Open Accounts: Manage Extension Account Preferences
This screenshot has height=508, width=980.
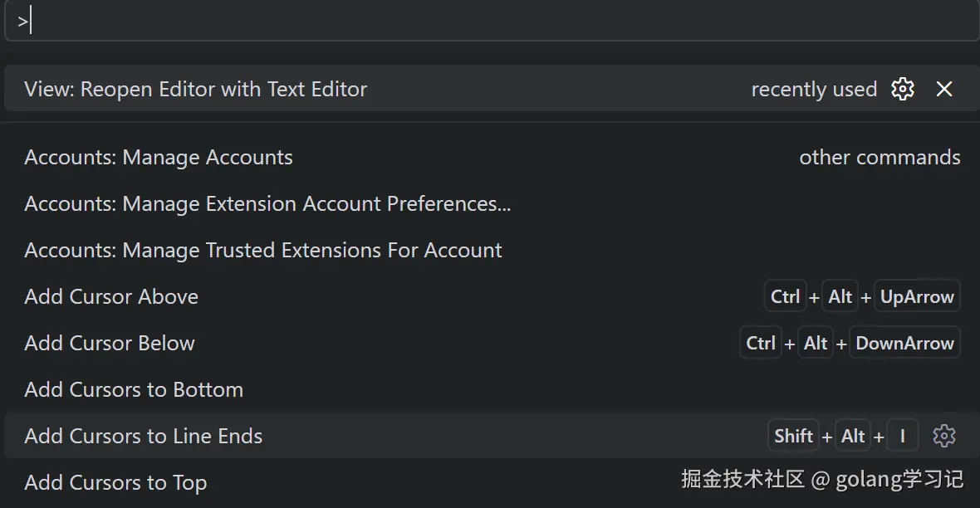(267, 204)
